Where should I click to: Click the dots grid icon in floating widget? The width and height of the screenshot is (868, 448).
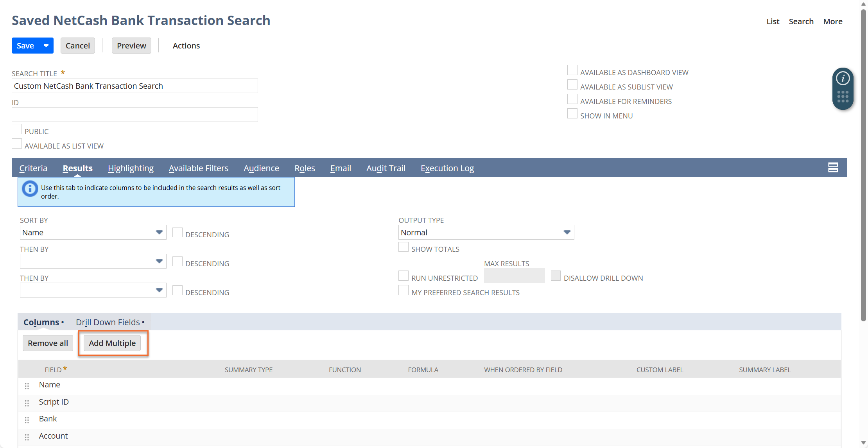(x=843, y=97)
